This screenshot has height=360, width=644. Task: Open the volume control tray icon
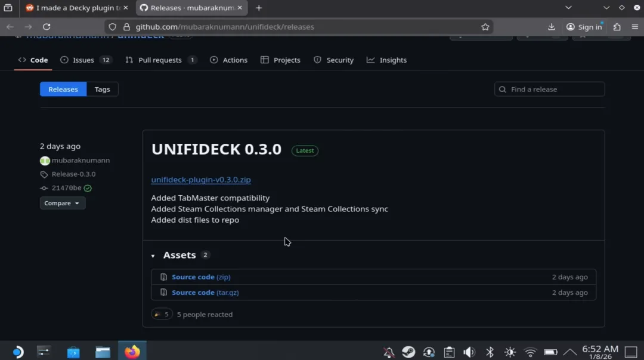click(x=469, y=352)
